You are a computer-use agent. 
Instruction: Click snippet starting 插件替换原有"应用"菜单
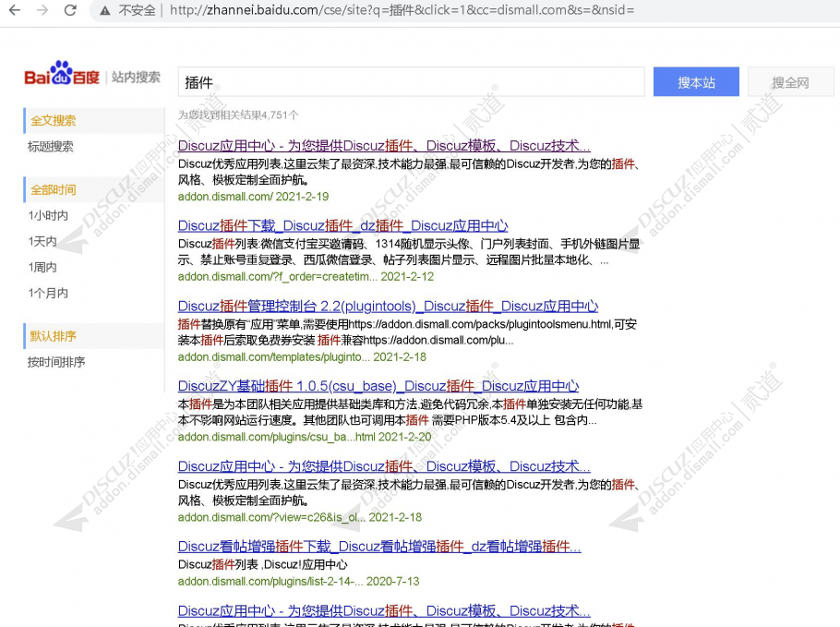(x=408, y=332)
